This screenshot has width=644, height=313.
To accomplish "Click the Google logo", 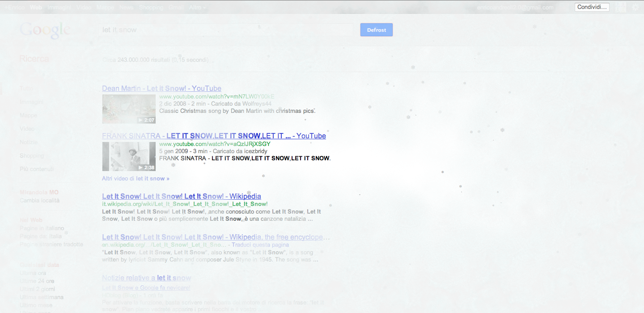I will point(45,30).
